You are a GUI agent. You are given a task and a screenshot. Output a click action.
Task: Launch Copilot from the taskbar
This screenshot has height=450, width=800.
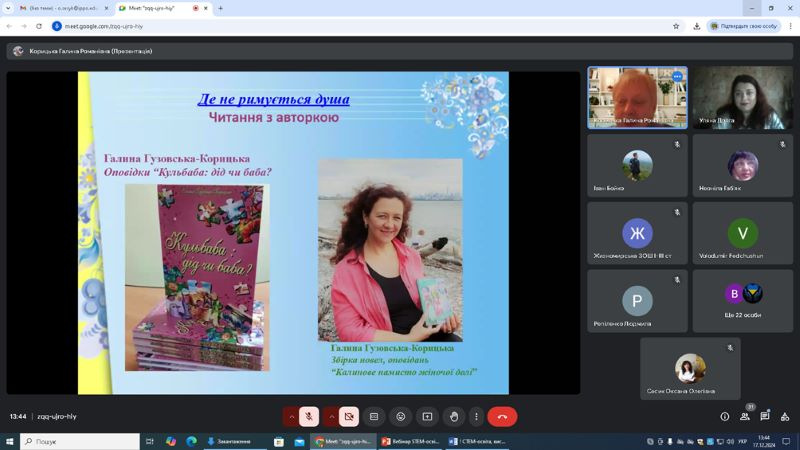tap(171, 441)
